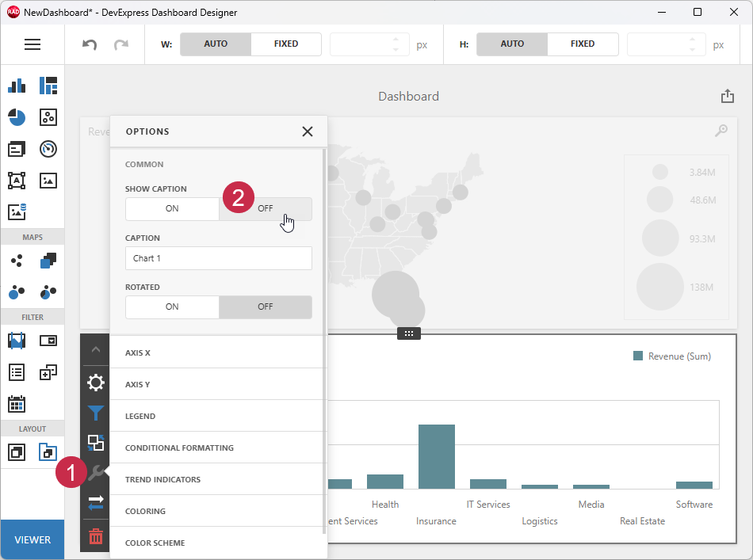Open the main hamburger menu
Screen dimensions: 753x560
coord(32,44)
